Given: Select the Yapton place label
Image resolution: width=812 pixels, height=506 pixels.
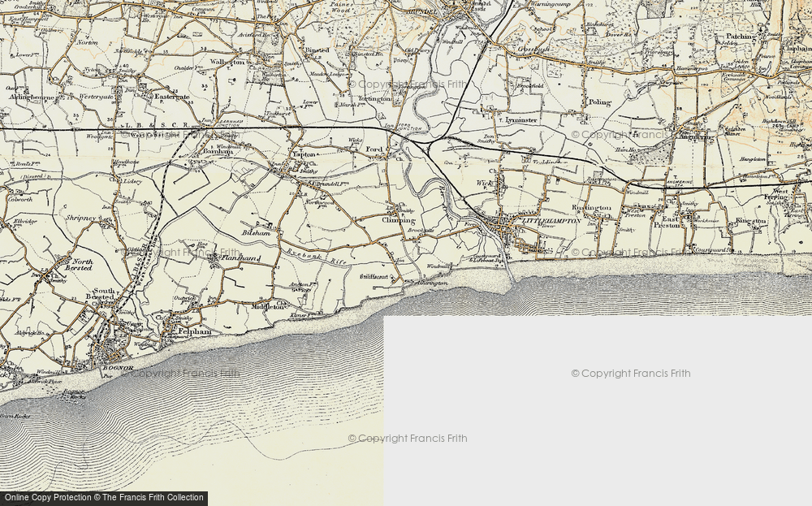Looking at the screenshot, I should pos(304,154).
